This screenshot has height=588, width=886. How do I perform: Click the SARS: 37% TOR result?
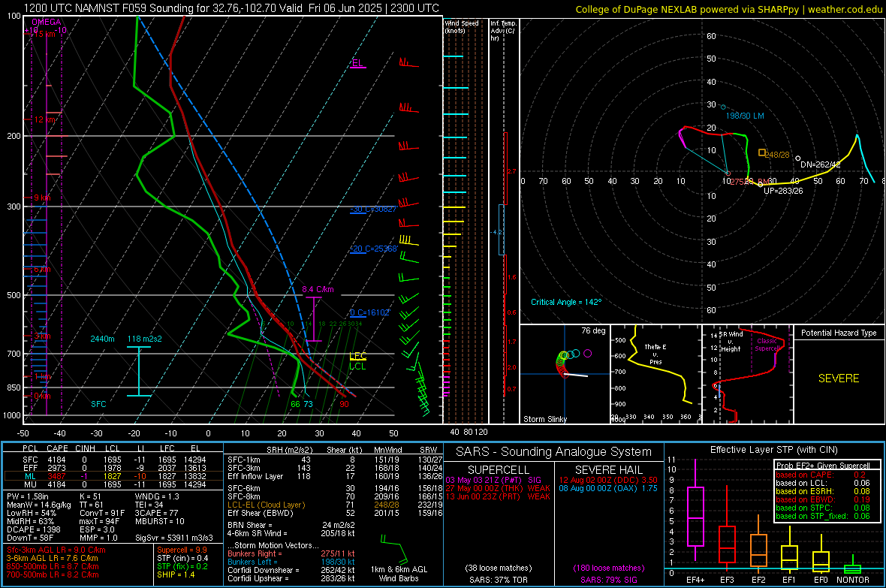(x=498, y=580)
